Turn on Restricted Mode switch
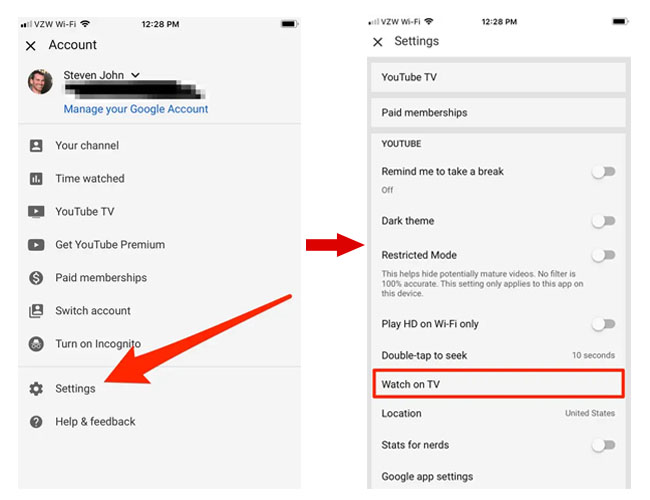Image resolution: width=650 pixels, height=500 pixels. tap(602, 255)
